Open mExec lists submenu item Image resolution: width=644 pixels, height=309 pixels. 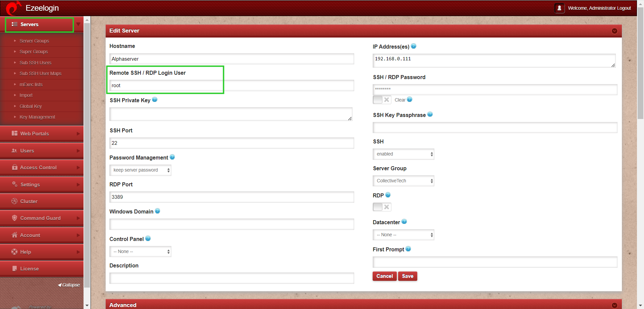[x=31, y=84]
